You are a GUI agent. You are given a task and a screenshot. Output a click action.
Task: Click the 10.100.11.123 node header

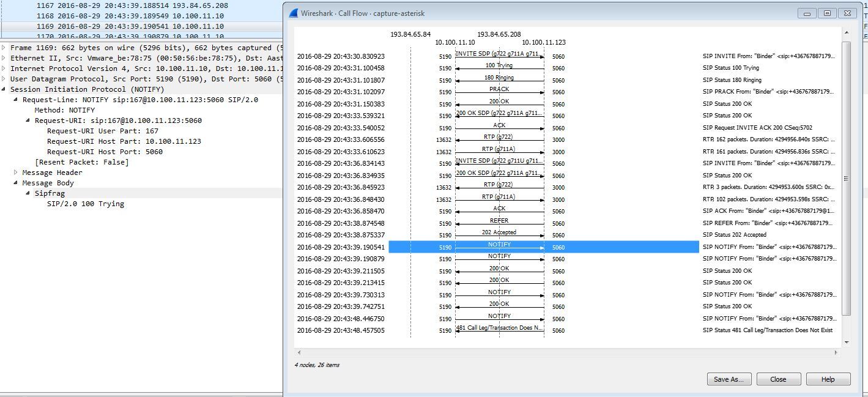click(544, 42)
